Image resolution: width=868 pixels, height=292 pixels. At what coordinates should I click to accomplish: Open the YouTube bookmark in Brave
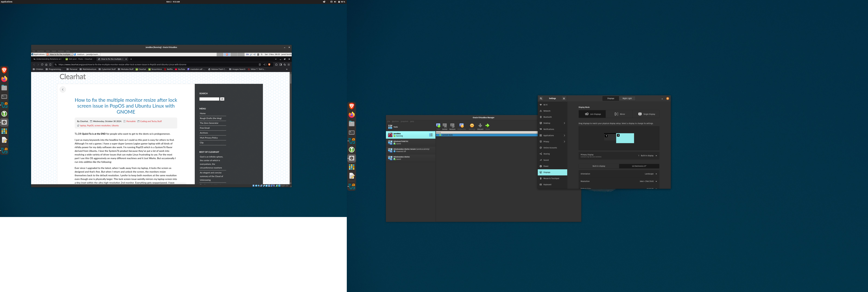(180, 69)
